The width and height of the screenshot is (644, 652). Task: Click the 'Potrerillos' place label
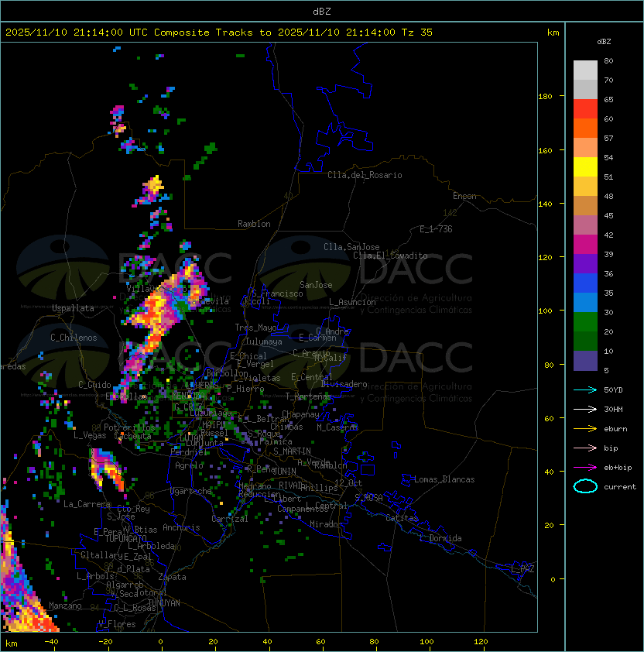129,427
